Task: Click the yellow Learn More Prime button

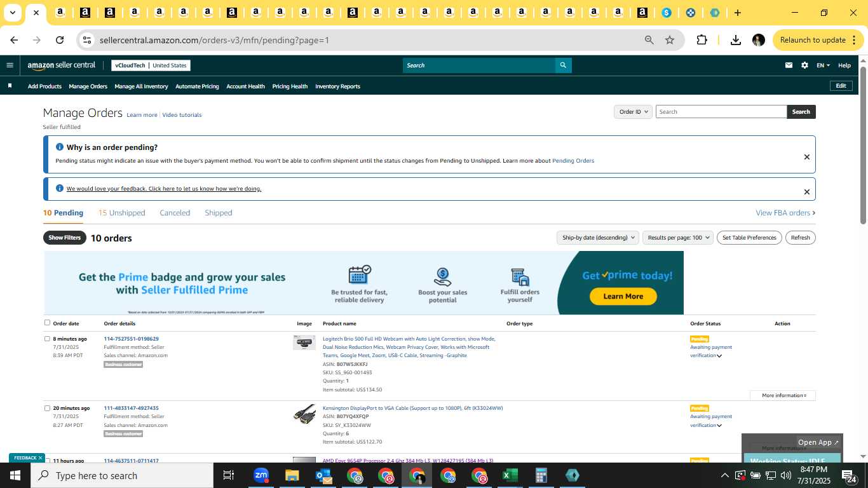Action: [x=623, y=296]
